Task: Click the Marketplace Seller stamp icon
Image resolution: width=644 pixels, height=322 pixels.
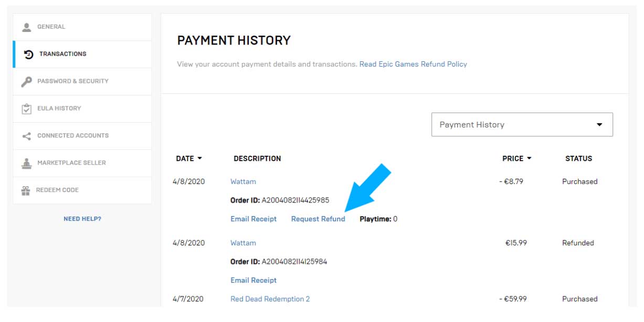Action: coord(26,163)
